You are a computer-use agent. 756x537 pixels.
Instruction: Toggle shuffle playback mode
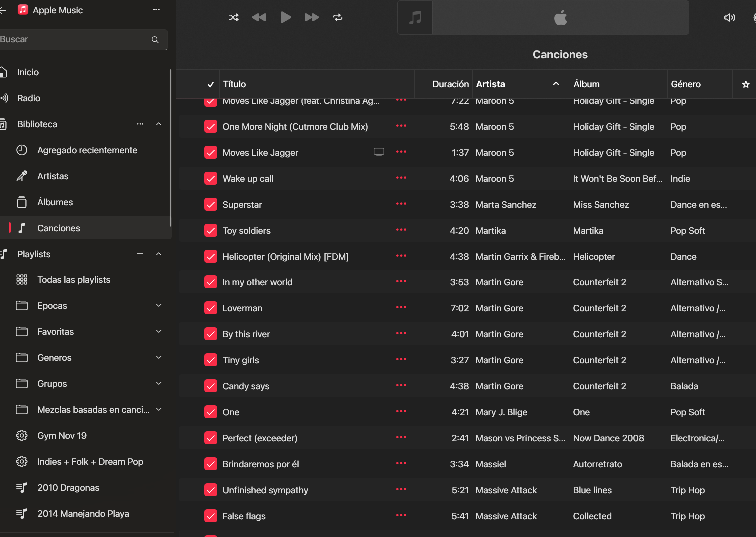[233, 17]
